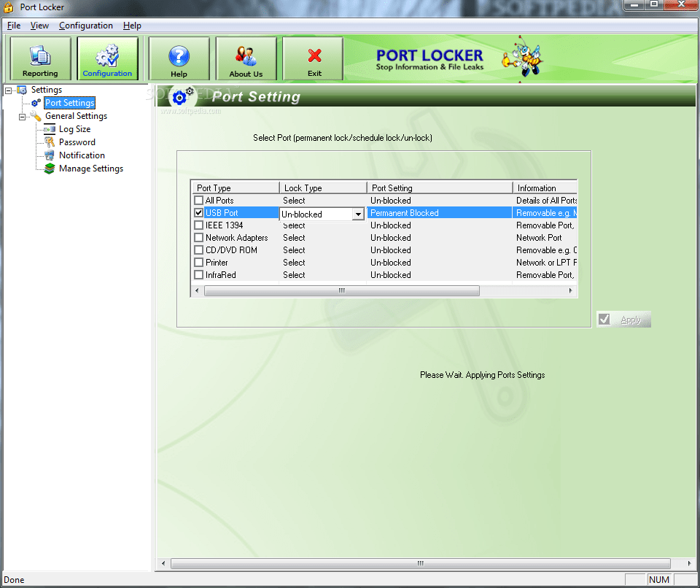700x588 pixels.
Task: Click the Permanent Blocked cell
Action: (405, 213)
